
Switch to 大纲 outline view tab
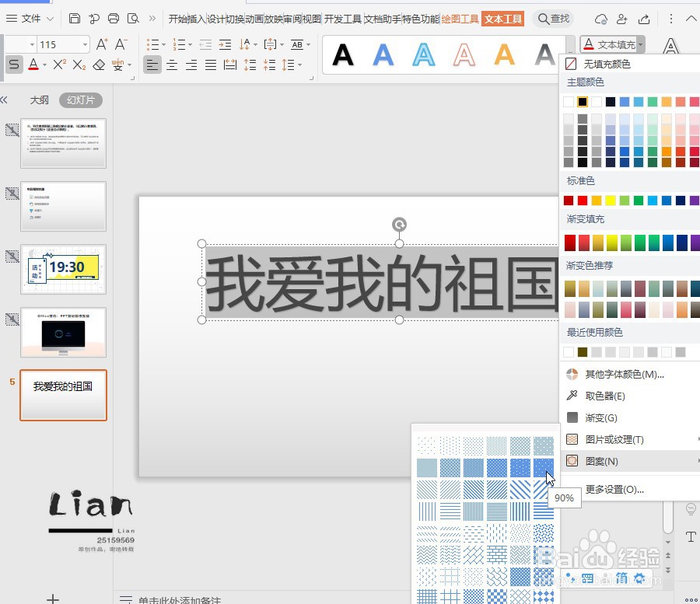(x=40, y=100)
